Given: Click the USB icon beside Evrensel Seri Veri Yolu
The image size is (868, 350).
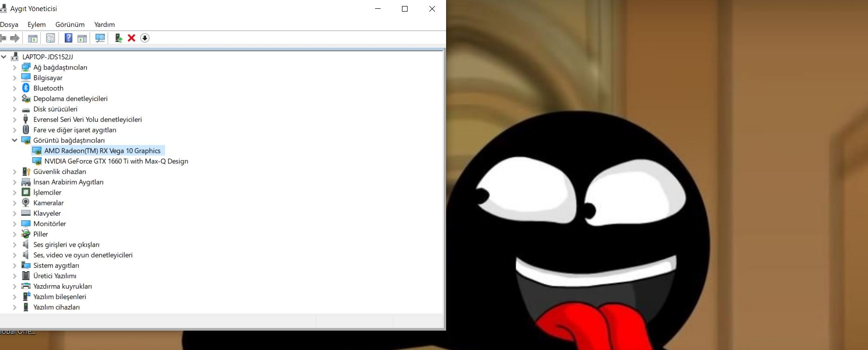Looking at the screenshot, I should pos(26,119).
